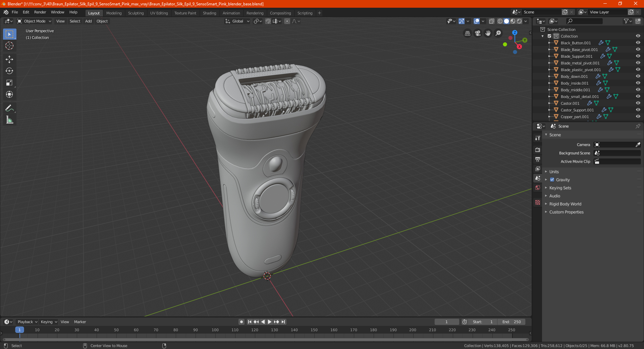This screenshot has width=644, height=349.
Task: Play the animation in reverse
Action: [x=263, y=322]
